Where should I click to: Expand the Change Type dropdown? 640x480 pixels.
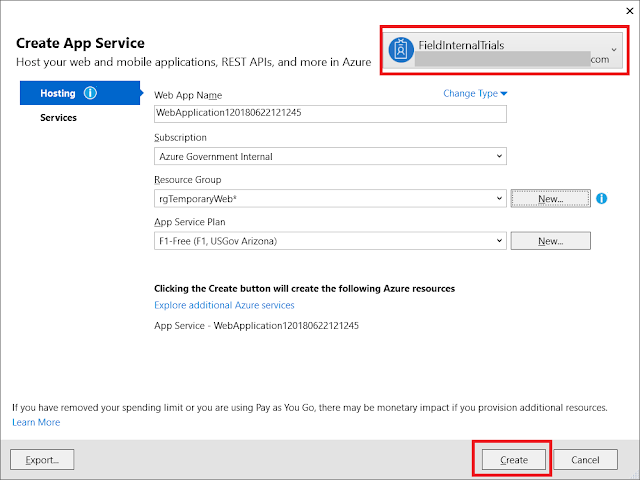coord(475,93)
